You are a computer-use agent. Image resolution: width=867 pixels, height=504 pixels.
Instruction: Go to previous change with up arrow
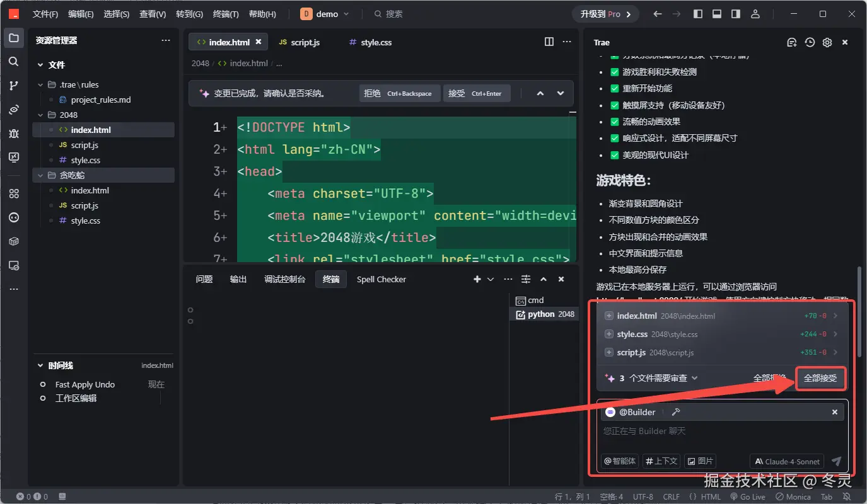(540, 93)
